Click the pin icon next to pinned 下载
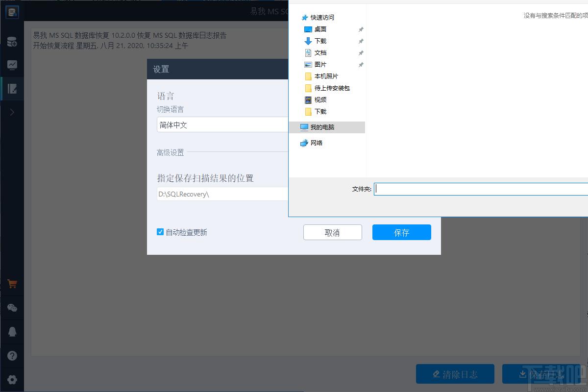The width and height of the screenshot is (588, 392). point(361,41)
